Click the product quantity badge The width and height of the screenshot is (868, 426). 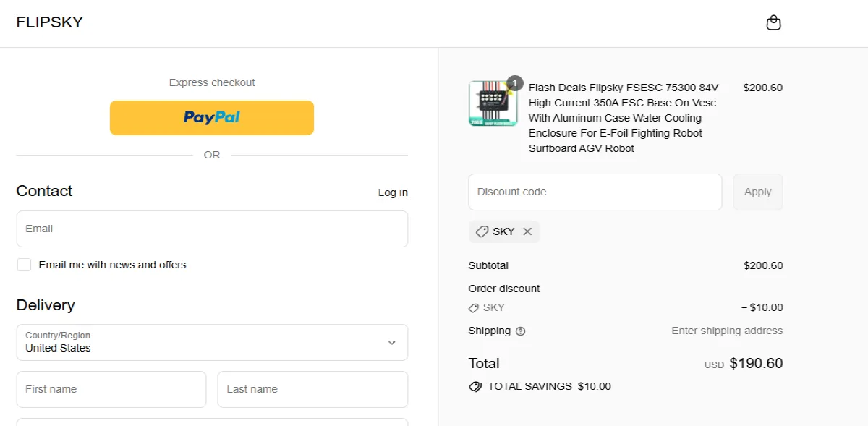514,83
